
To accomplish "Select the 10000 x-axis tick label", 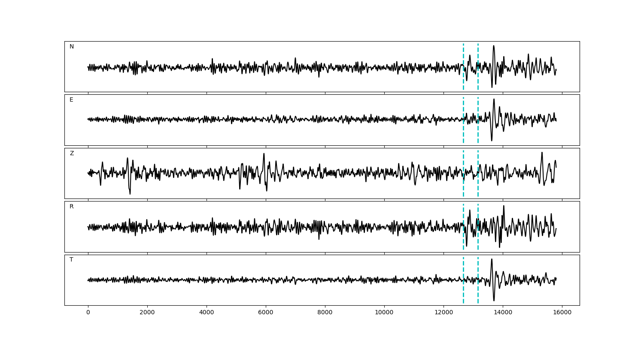I will [x=384, y=313].
